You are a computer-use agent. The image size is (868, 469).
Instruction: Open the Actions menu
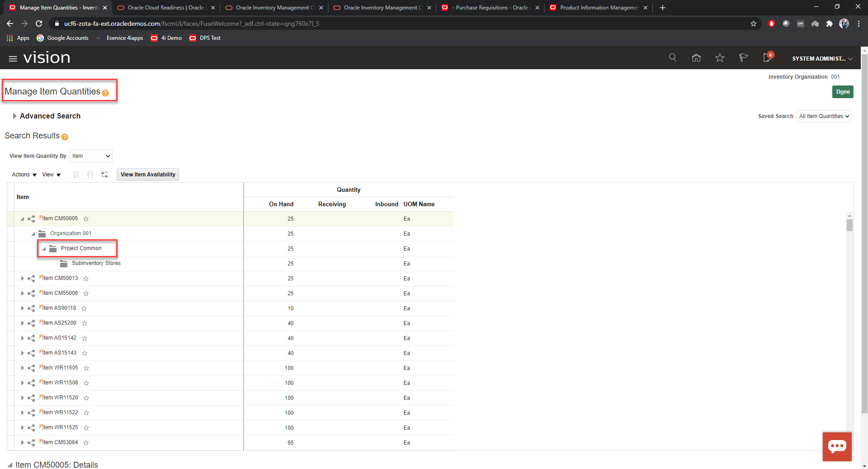point(24,175)
